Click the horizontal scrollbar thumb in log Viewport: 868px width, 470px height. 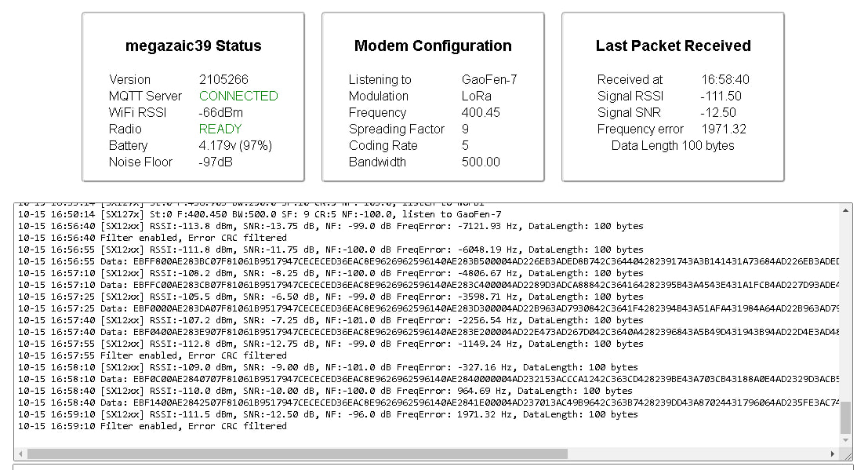(296, 454)
